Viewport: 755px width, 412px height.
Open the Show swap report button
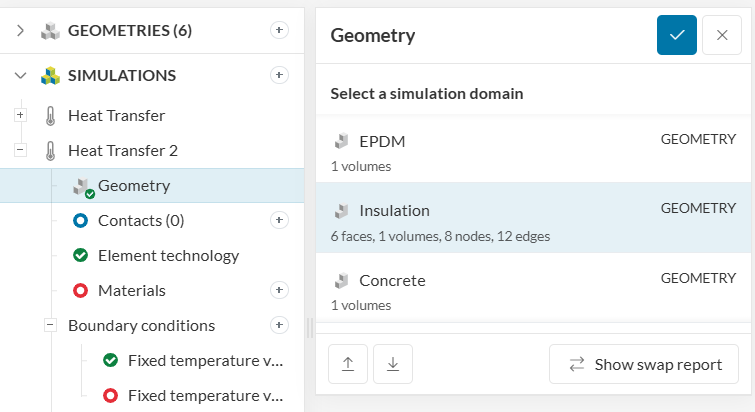point(644,364)
